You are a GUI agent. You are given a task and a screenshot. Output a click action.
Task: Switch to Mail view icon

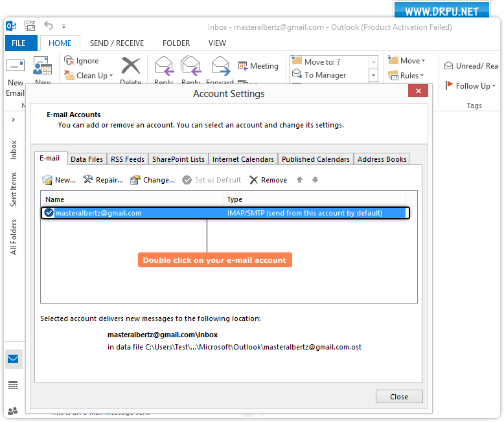click(14, 359)
